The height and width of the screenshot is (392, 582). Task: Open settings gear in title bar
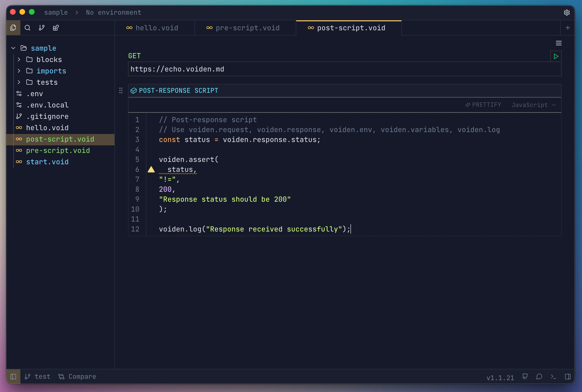(x=567, y=13)
